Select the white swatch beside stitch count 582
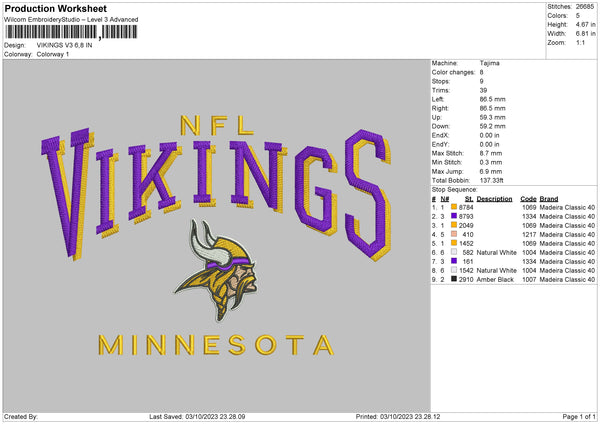This screenshot has height=424, width=600. tap(454, 252)
